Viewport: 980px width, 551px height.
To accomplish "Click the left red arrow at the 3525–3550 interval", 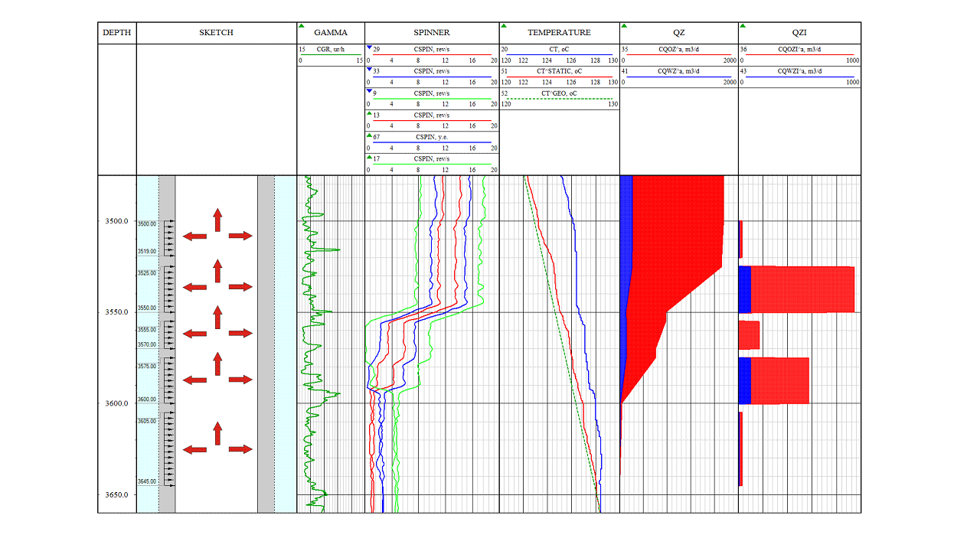I will (194, 287).
